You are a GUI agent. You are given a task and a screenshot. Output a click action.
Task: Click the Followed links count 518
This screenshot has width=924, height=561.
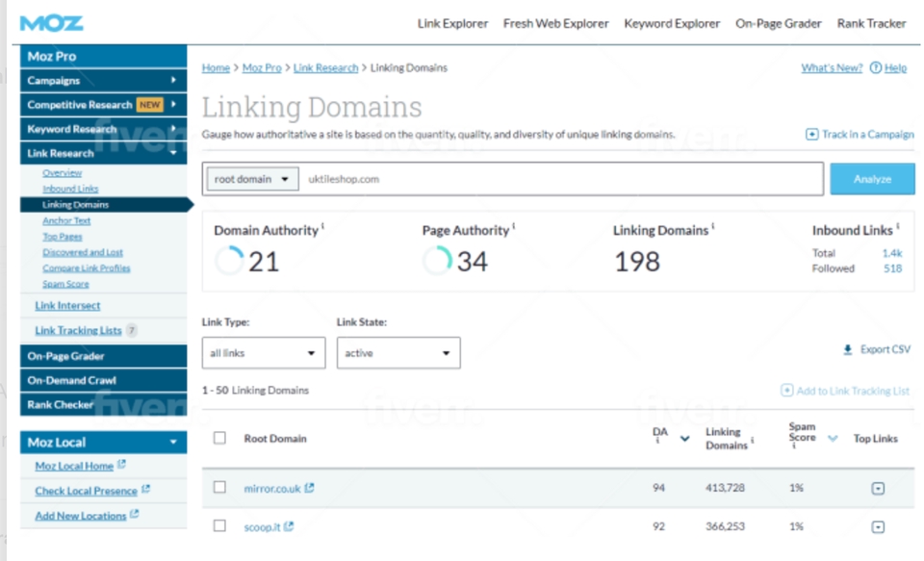(892, 268)
